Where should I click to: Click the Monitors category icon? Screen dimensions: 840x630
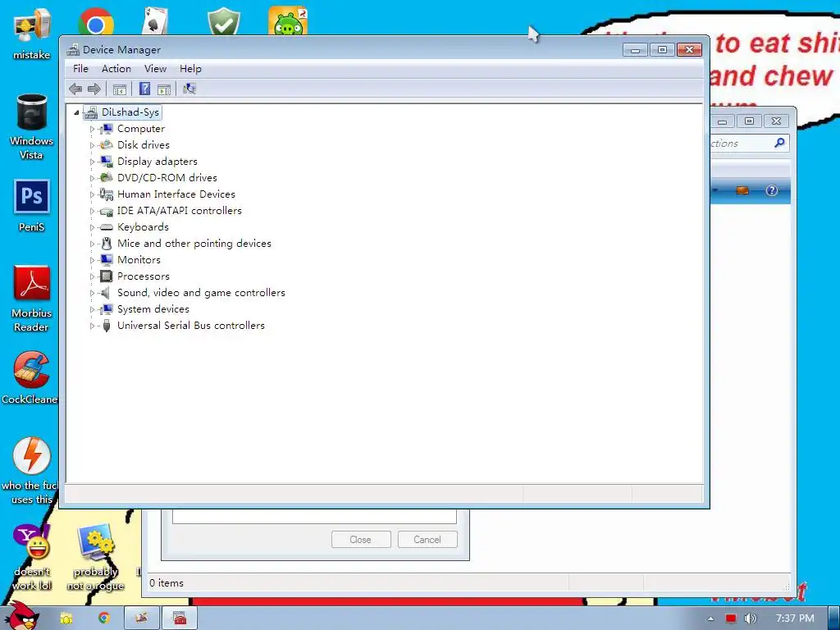click(106, 260)
